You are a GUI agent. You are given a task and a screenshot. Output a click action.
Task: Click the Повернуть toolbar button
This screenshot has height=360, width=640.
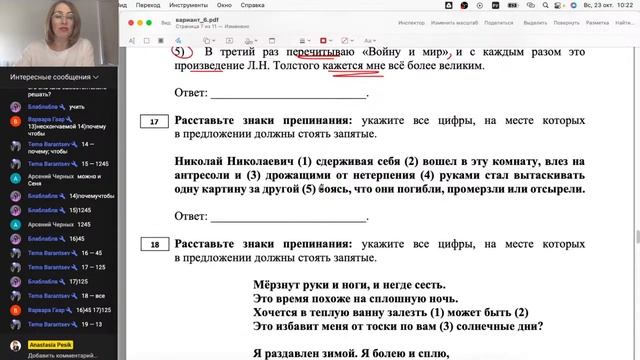566,23
